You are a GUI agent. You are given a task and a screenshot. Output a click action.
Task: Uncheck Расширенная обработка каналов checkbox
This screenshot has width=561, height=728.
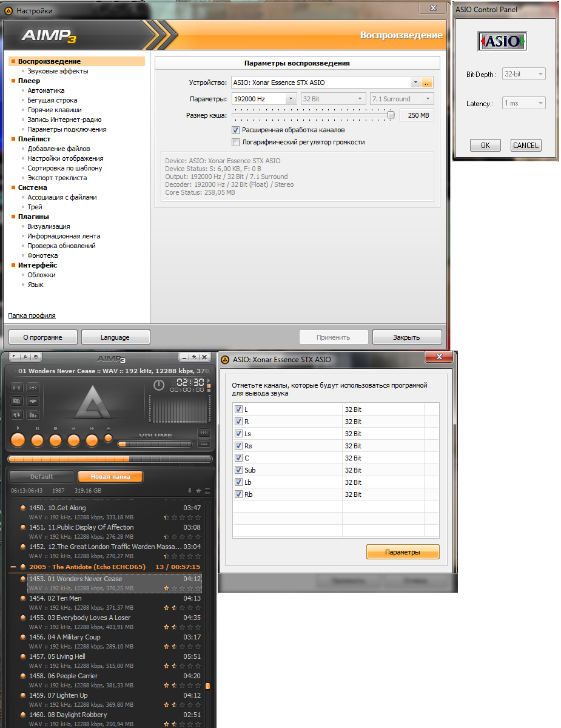236,130
